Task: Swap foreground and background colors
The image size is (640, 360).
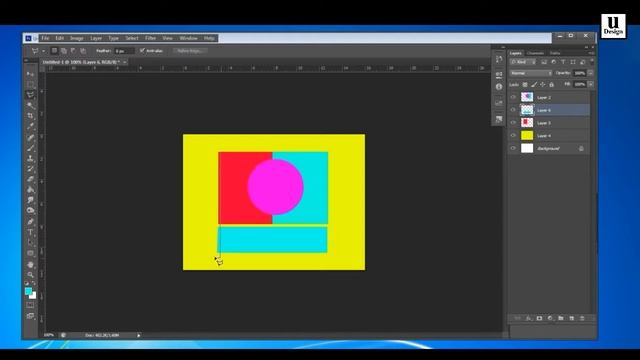Action: click(33, 283)
